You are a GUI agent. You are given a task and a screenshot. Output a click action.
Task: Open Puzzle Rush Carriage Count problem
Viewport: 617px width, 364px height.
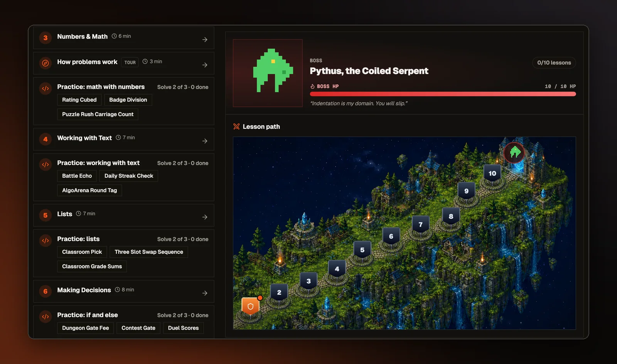[98, 115]
